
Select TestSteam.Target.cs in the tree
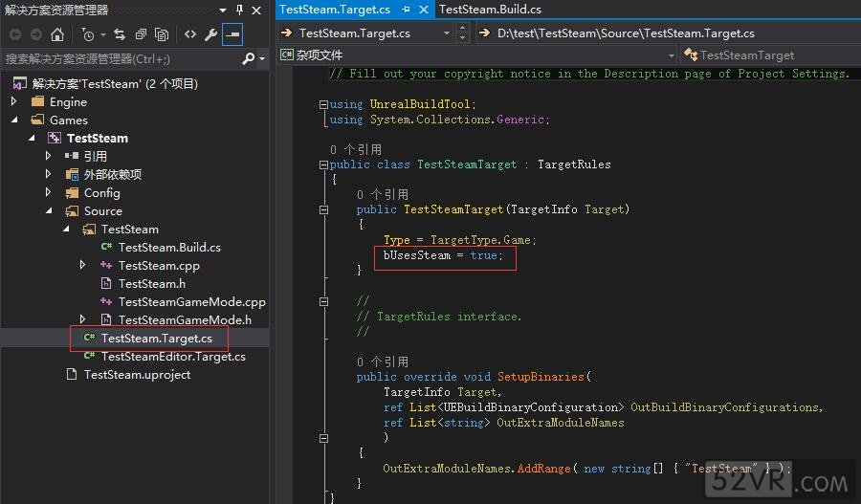(157, 339)
